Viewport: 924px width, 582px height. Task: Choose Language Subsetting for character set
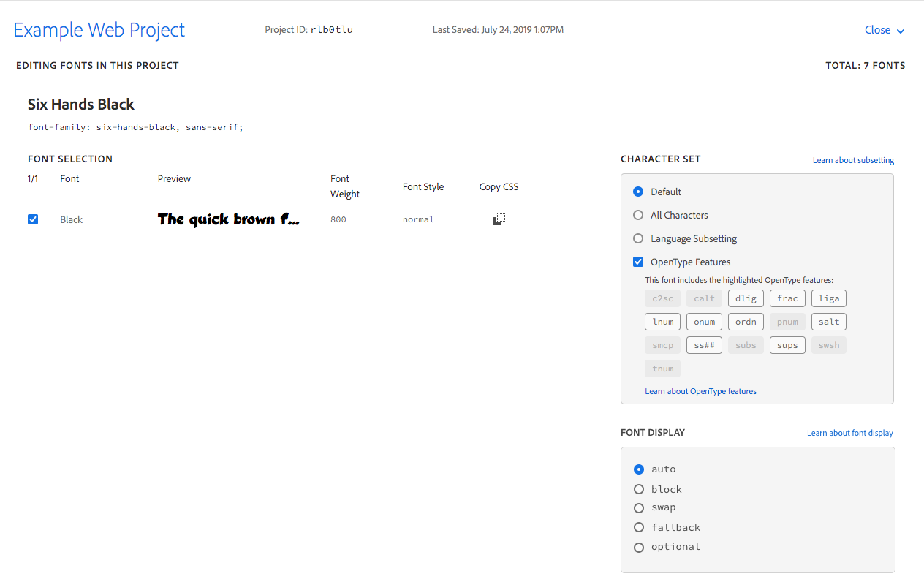tap(638, 238)
